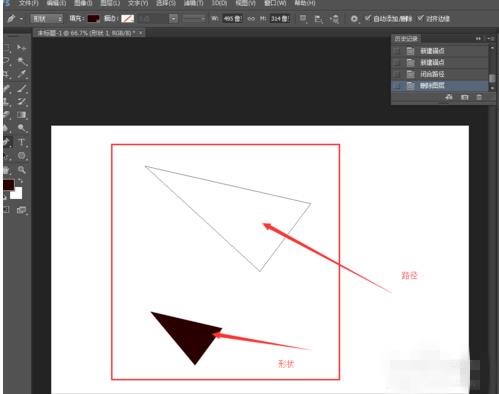Viewport: 499px width, 394px height.
Task: Open the foreground color picker
Action: click(8, 185)
